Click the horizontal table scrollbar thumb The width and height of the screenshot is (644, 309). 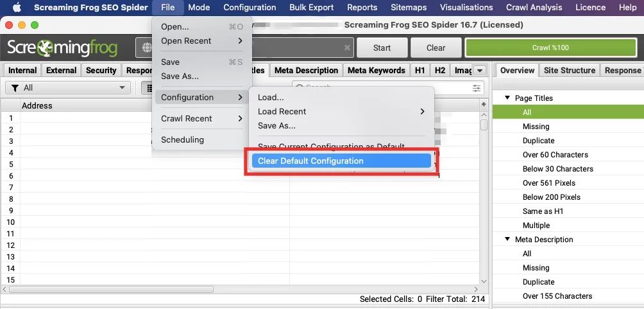[x=111, y=290]
